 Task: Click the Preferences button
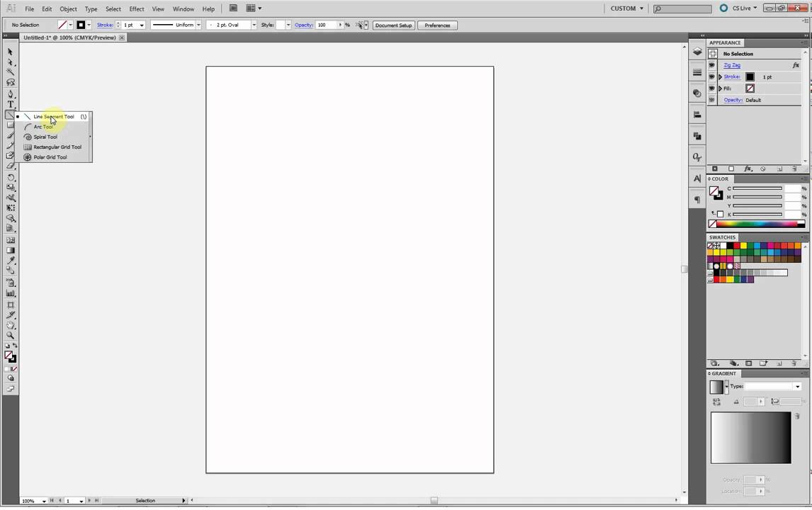click(x=437, y=25)
